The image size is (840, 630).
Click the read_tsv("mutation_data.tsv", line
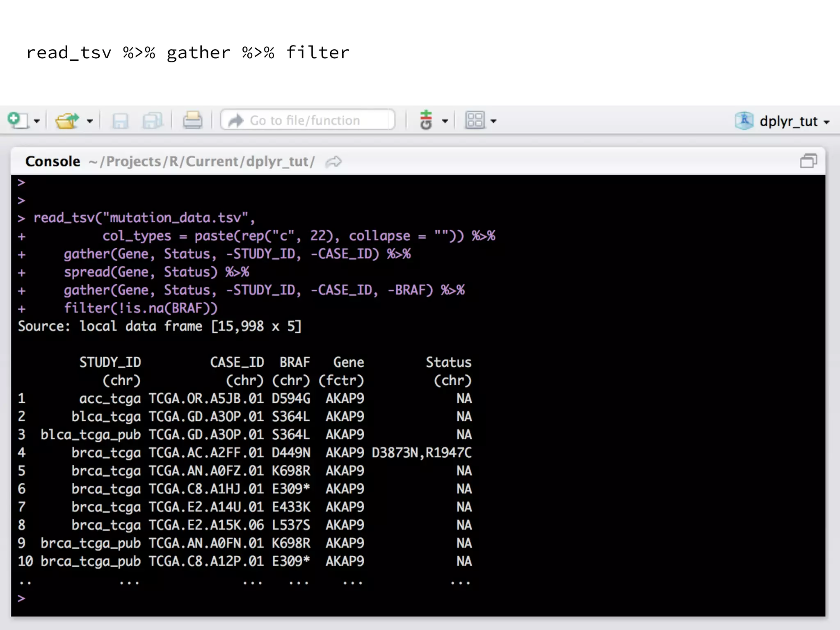tap(144, 217)
